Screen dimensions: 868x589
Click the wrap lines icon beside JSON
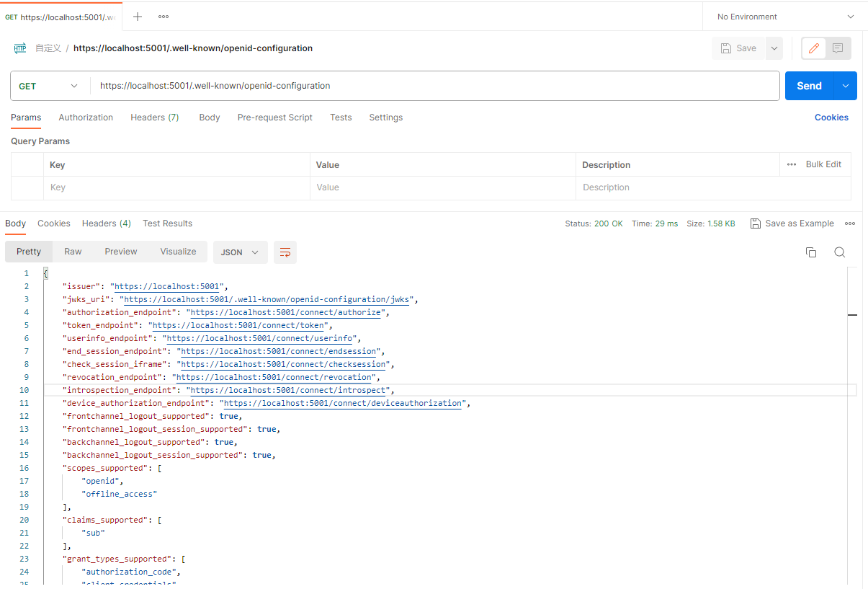pos(285,252)
